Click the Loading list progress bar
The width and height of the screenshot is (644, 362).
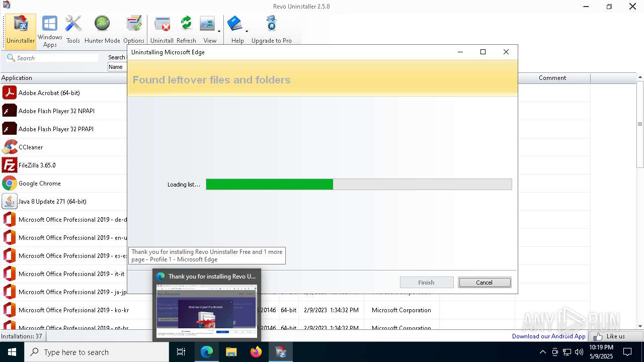click(359, 185)
